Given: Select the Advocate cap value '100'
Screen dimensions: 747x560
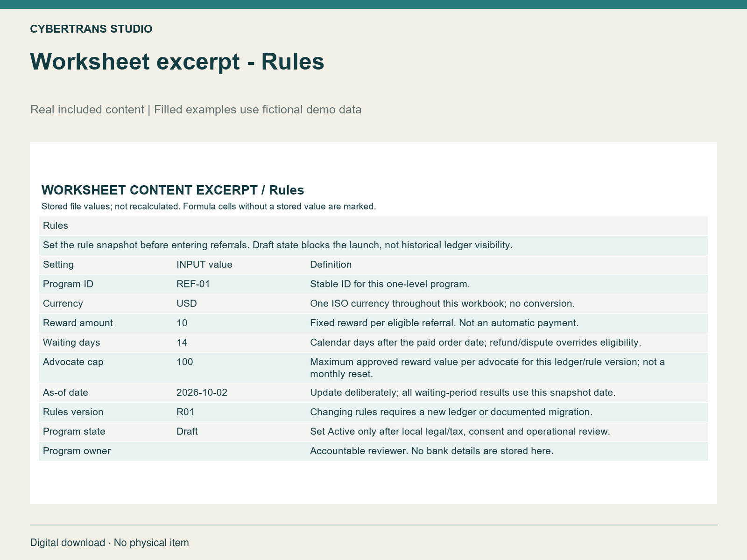Looking at the screenshot, I should click(240, 368).
